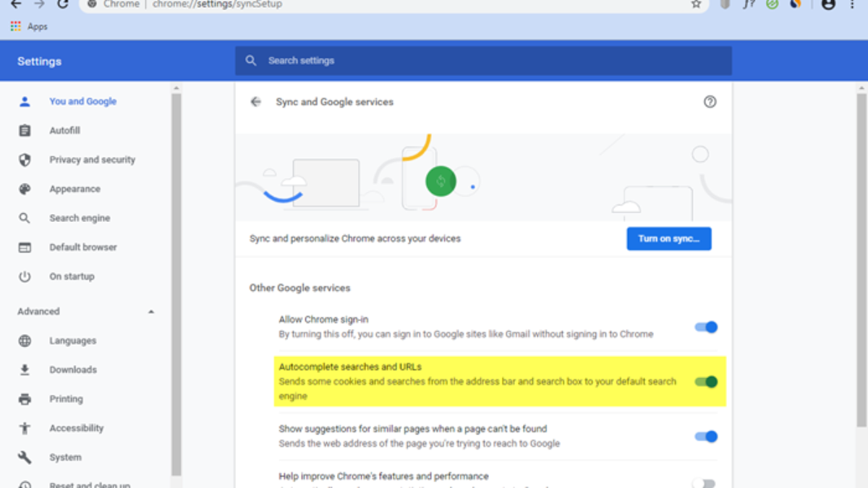Image resolution: width=868 pixels, height=488 pixels.
Task: Navigate forward in browser
Action: pos(39,4)
